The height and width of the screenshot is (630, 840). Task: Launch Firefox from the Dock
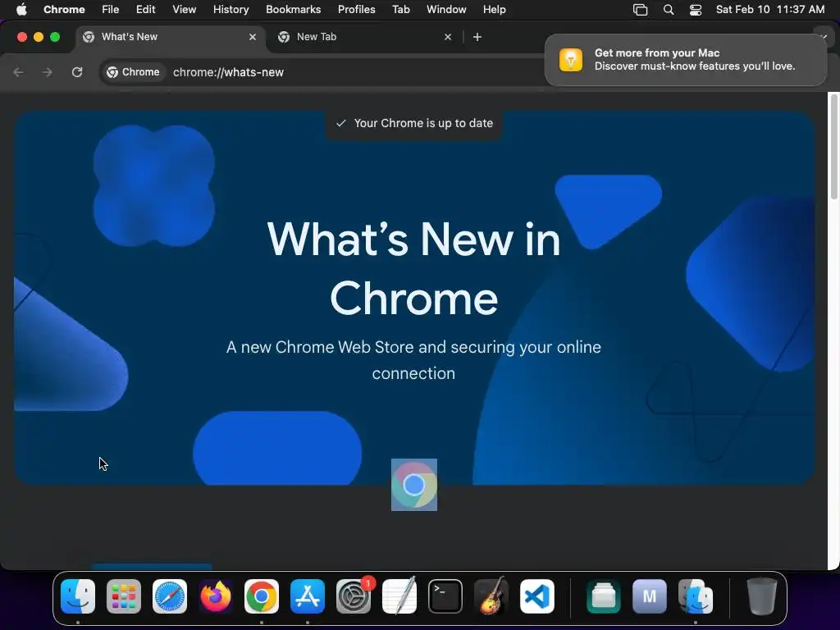(x=216, y=596)
